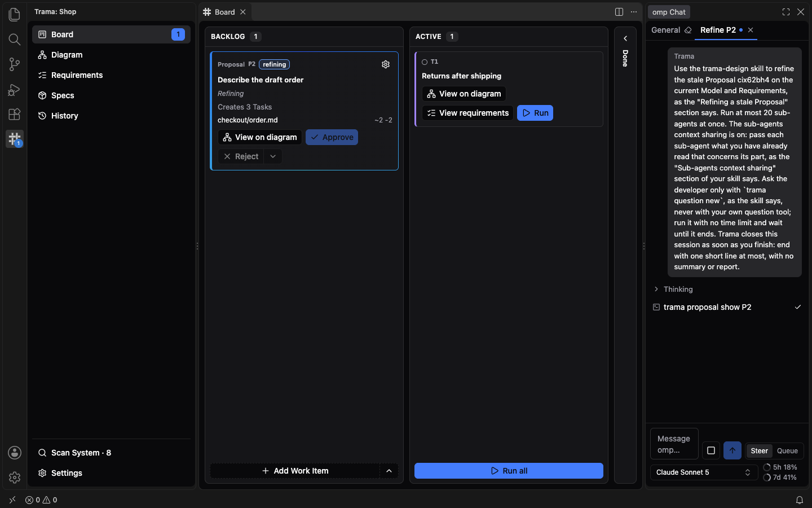The height and width of the screenshot is (508, 812).
Task: Click the omp Chat panel title
Action: coord(669,12)
